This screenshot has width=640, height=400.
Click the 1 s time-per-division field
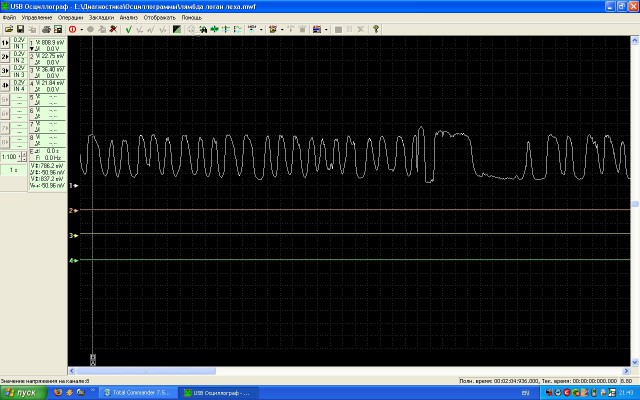coord(13,170)
